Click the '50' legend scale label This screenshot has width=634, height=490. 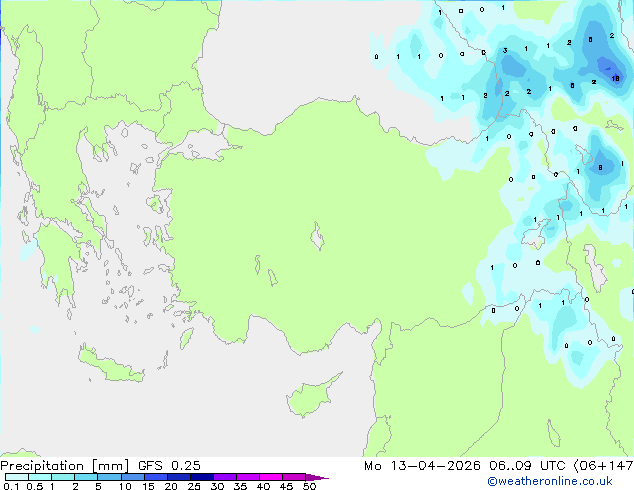tap(309, 486)
